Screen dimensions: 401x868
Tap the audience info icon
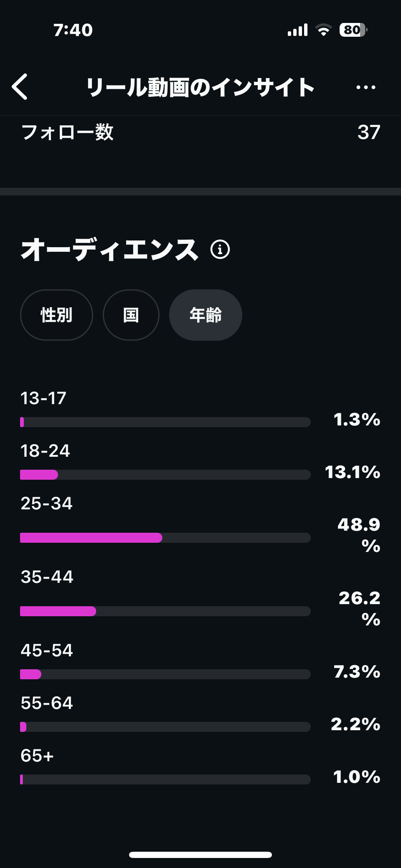pyautogui.click(x=220, y=250)
